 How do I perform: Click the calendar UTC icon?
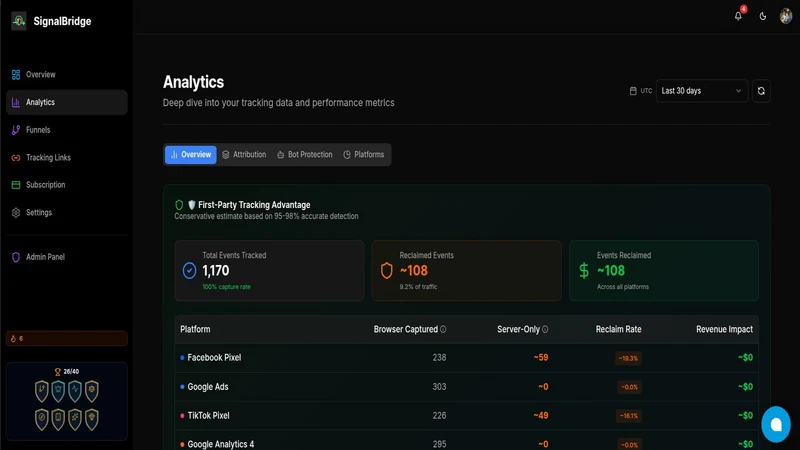tap(633, 91)
